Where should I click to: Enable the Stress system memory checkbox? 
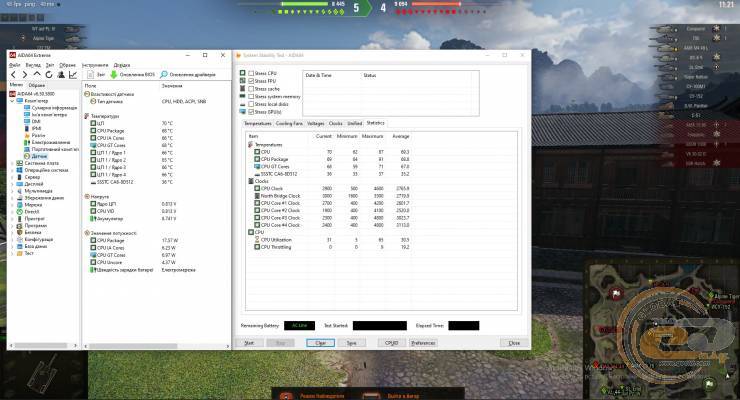tap(251, 96)
